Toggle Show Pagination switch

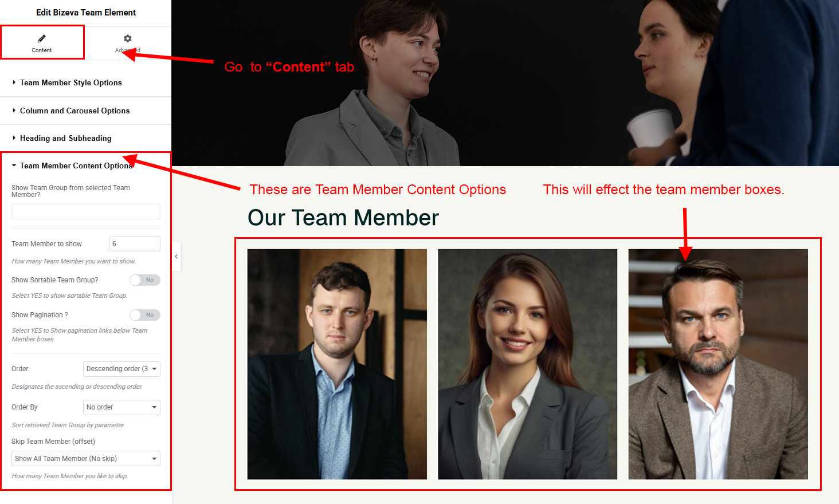[x=144, y=315]
